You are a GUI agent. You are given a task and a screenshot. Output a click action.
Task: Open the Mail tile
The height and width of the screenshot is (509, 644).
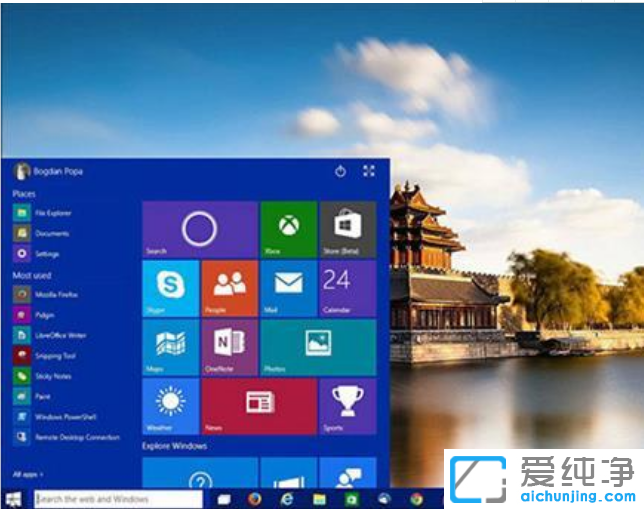(289, 288)
